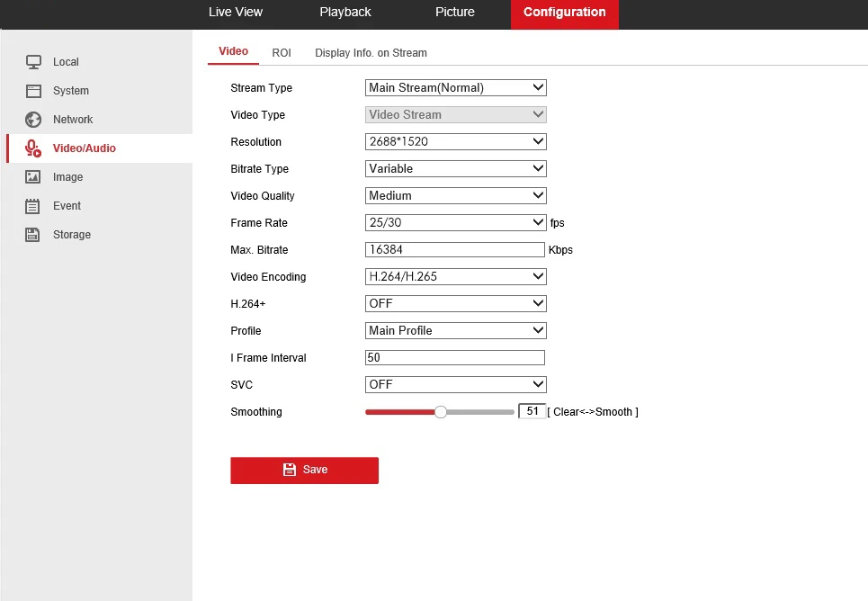Click the Smoothing label
Image resolution: width=868 pixels, height=601 pixels.
point(256,412)
